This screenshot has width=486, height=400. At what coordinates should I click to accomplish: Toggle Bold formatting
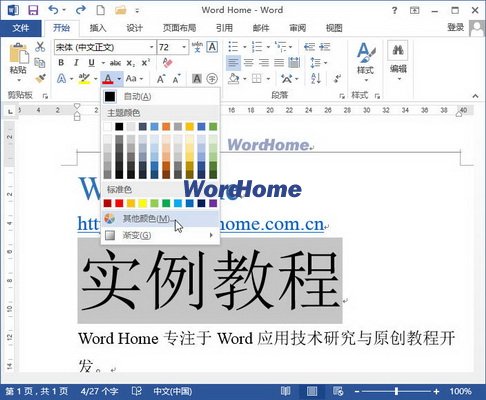coord(61,63)
